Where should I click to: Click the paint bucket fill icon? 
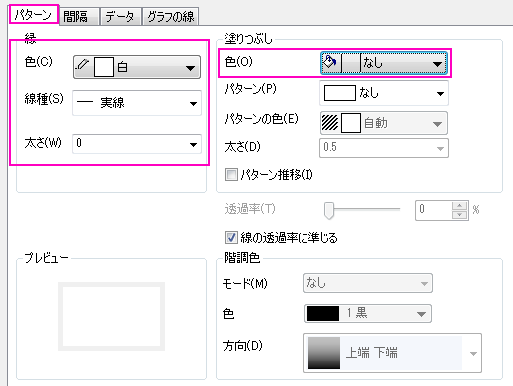point(330,62)
